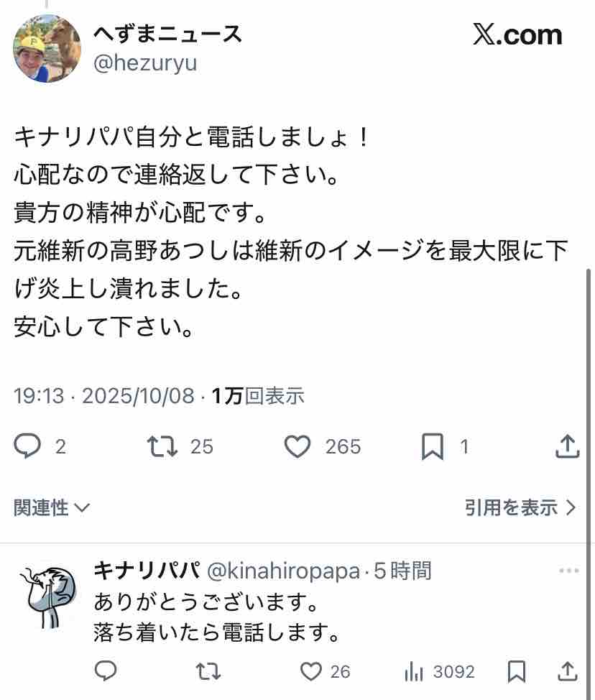
Task: Share キナリパパ's reply
Action: [x=567, y=671]
